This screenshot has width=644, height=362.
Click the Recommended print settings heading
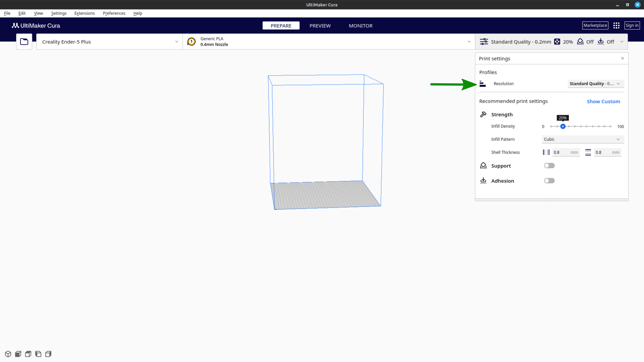tap(513, 101)
